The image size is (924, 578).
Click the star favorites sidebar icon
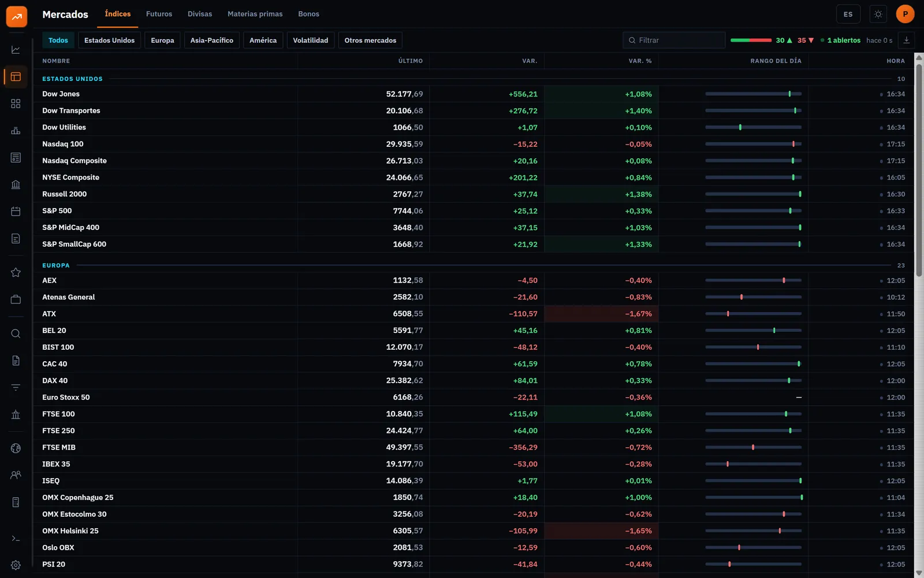(16, 272)
